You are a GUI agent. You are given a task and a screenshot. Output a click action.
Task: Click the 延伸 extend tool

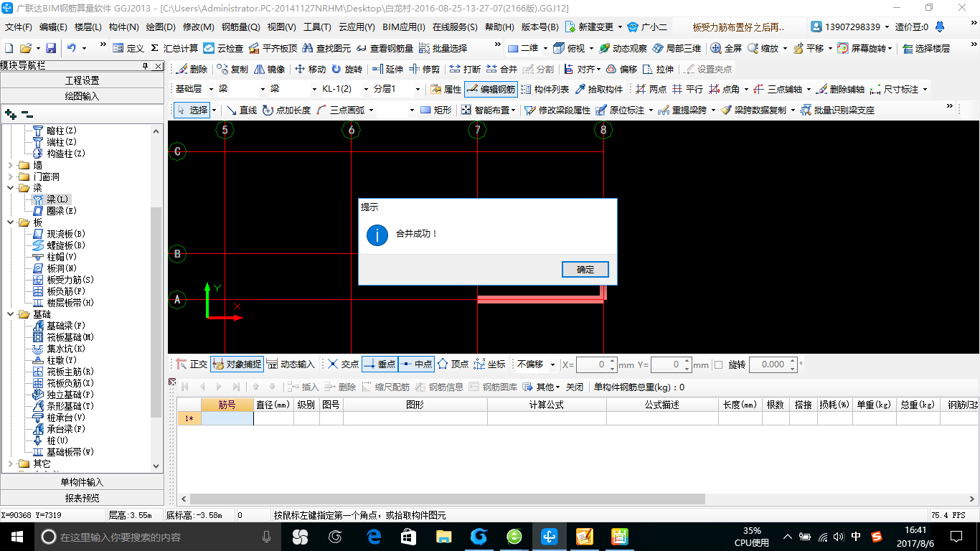pos(387,70)
